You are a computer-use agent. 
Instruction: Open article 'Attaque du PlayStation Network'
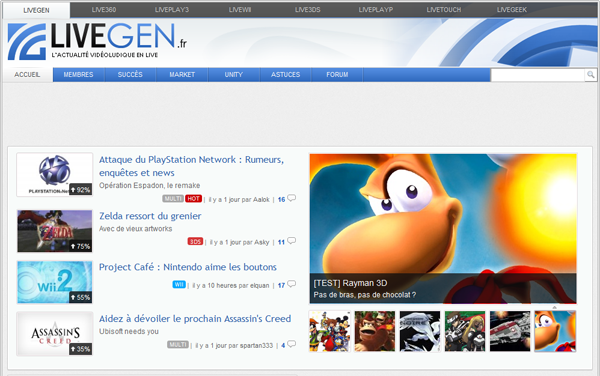pos(191,166)
